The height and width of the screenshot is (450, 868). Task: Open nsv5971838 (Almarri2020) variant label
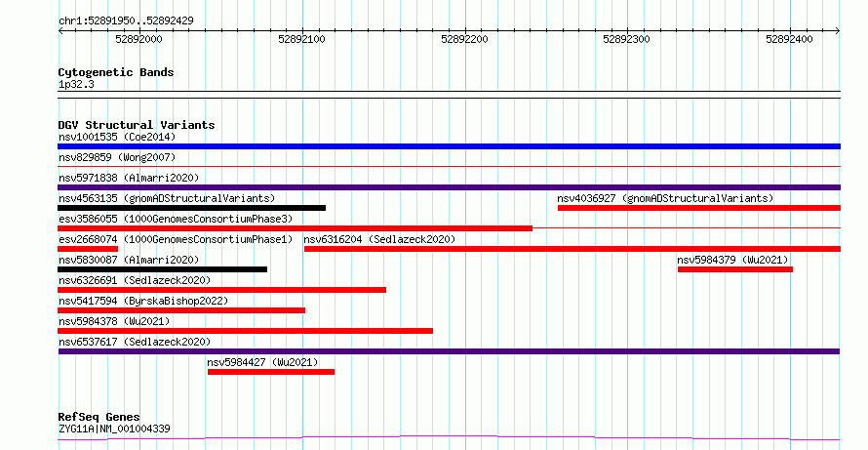(129, 178)
